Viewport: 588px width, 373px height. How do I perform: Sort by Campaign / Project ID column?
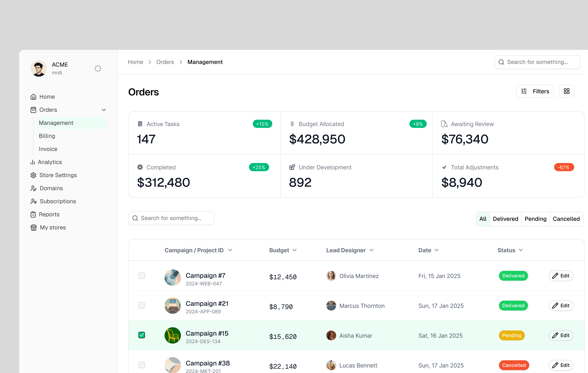(198, 250)
